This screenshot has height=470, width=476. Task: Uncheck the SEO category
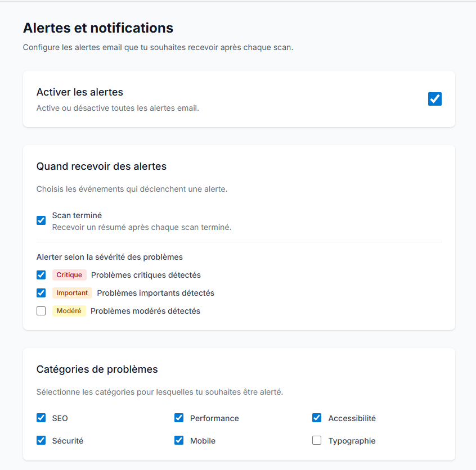pyautogui.click(x=41, y=418)
